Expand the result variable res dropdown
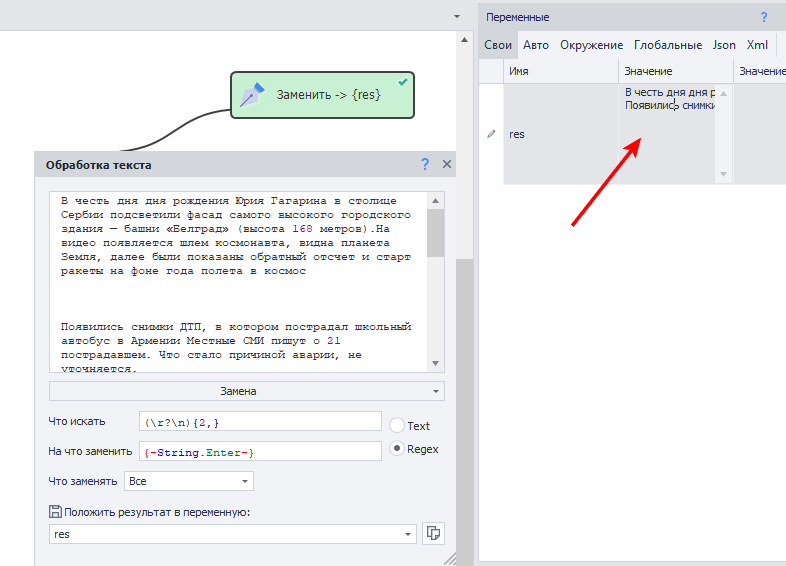The width and height of the screenshot is (786, 566). [x=408, y=535]
